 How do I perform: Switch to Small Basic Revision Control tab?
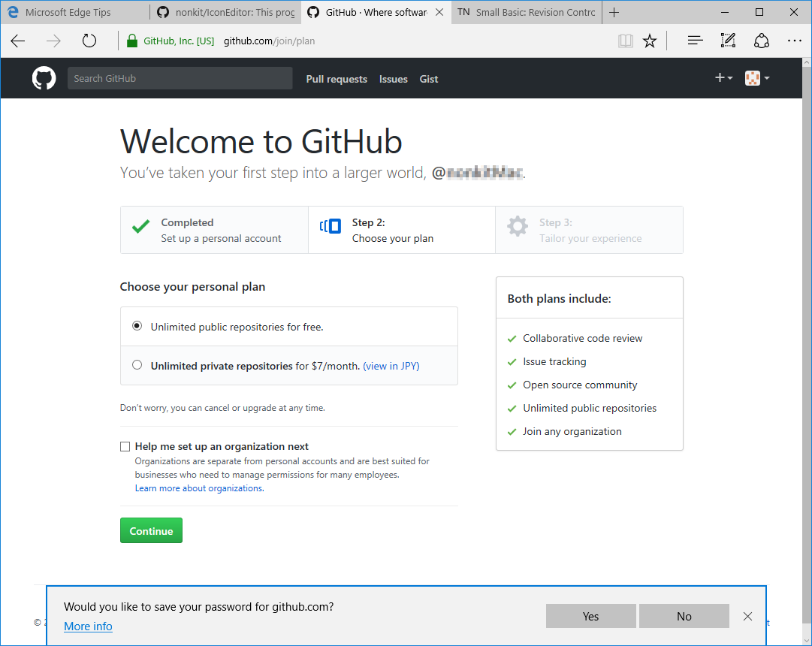click(x=527, y=12)
